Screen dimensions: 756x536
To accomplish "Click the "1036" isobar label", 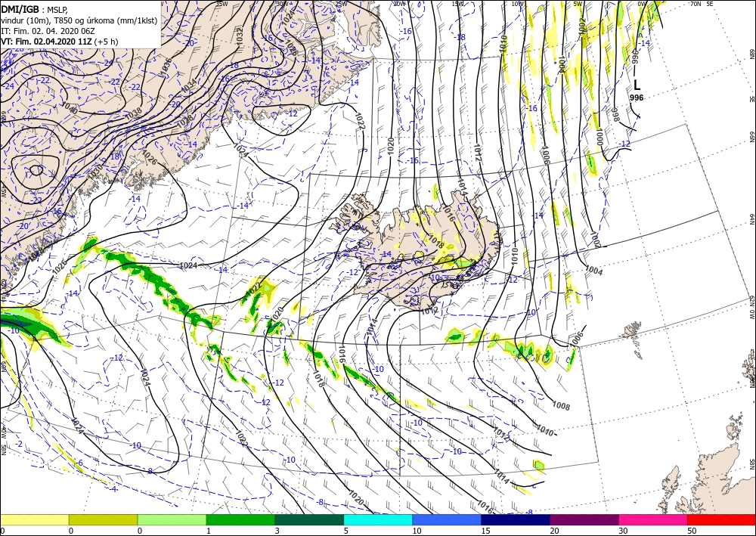I will (165, 65).
